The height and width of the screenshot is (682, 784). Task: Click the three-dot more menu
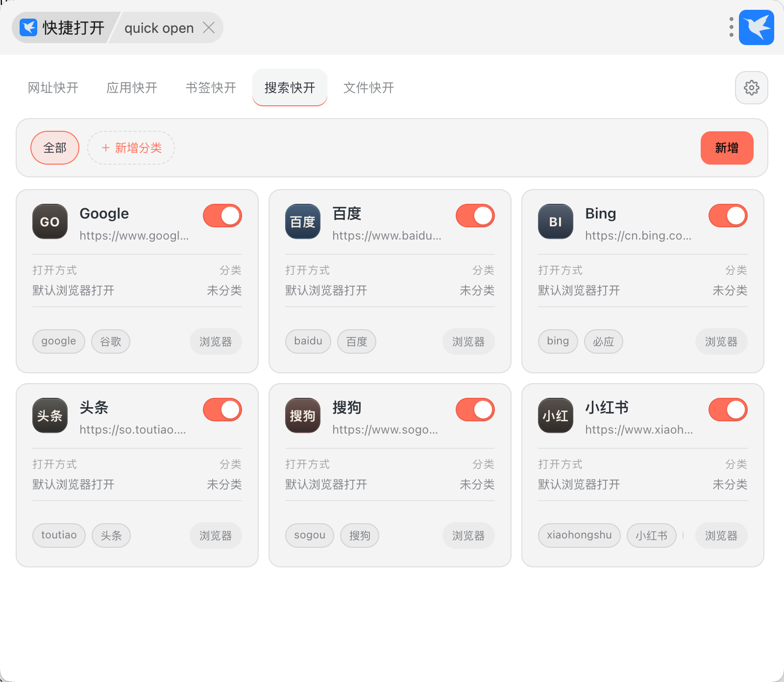pos(731,27)
